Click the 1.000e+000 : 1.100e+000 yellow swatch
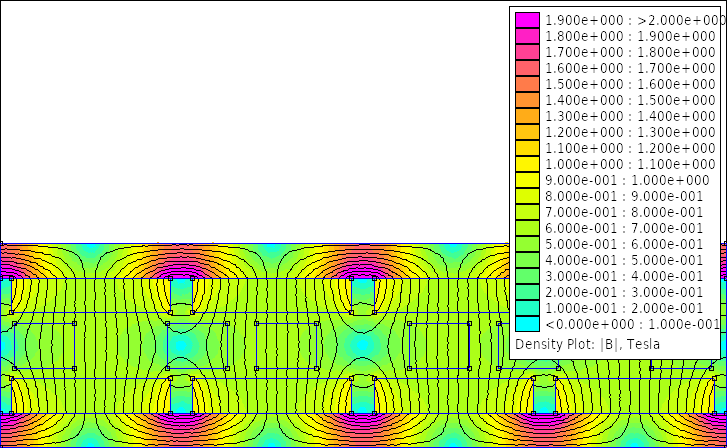 pos(527,164)
